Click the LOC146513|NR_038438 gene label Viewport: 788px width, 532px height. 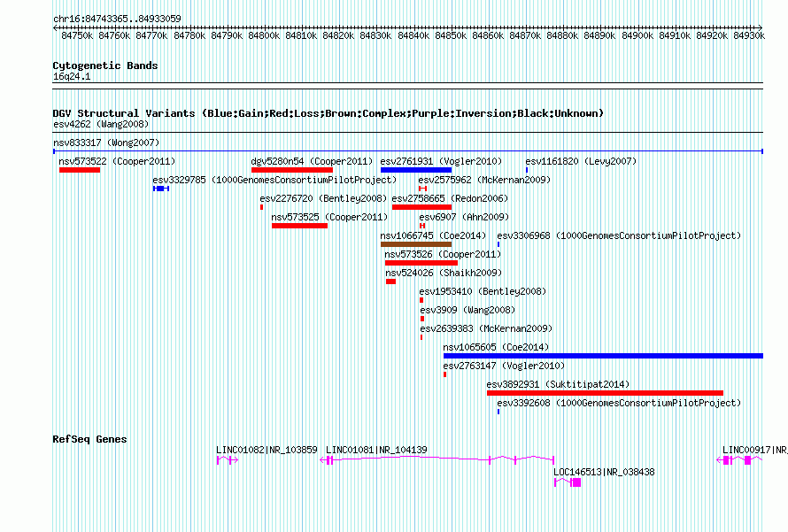604,472
